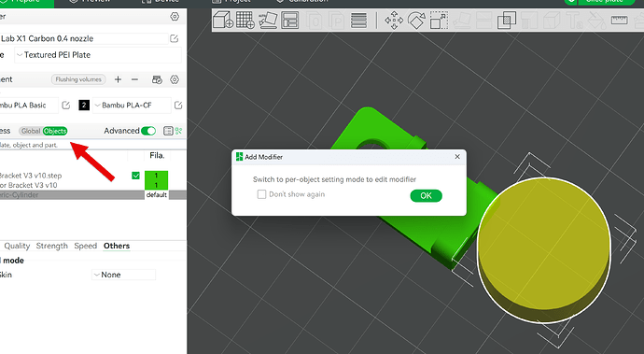The image size is (644, 354).
Task: Open the Bambu PLA-CF filament dropdown
Action: (x=132, y=106)
